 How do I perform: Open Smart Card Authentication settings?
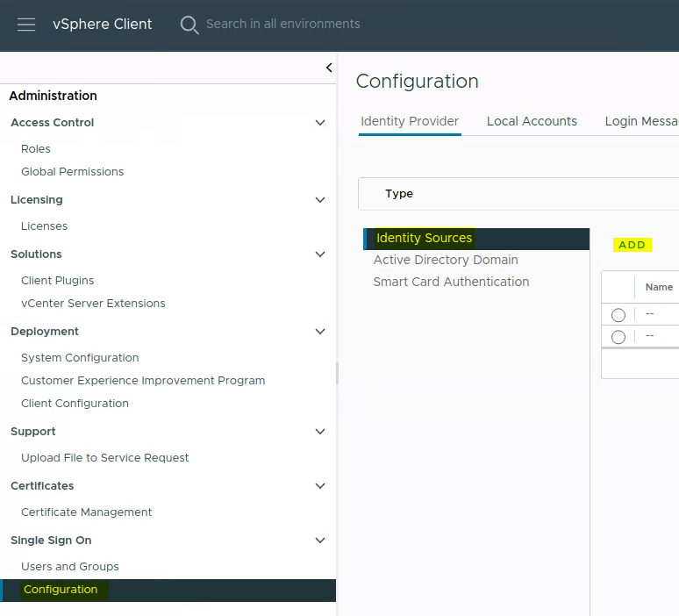point(451,282)
